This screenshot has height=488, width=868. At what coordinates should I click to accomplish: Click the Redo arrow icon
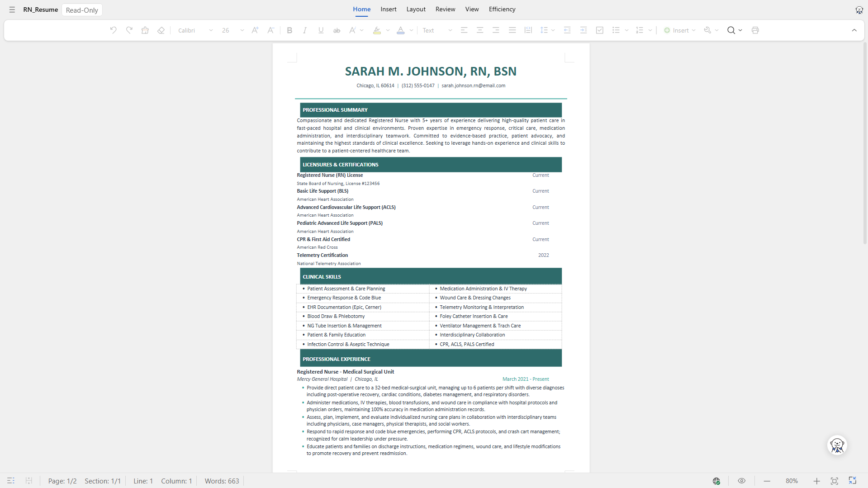[x=129, y=30]
